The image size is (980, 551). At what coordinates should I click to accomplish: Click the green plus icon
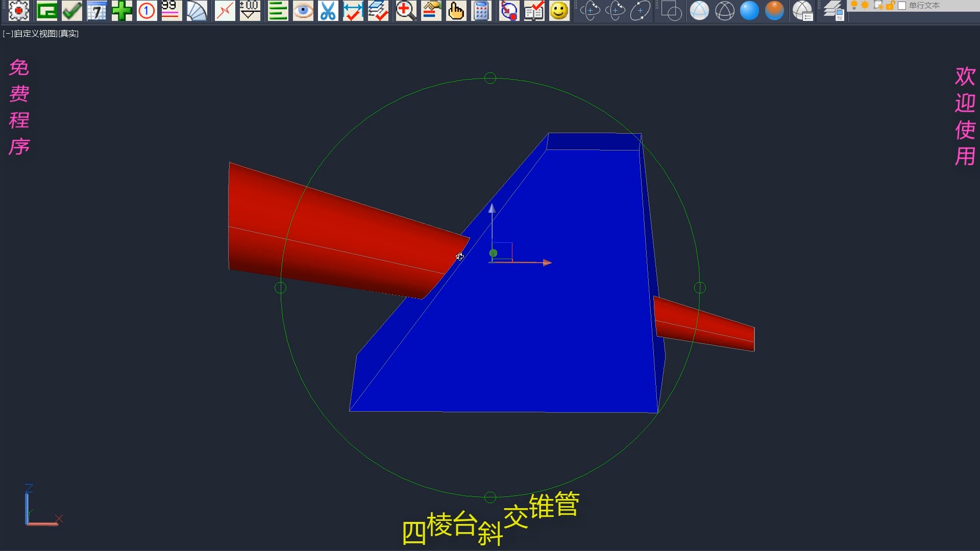[121, 10]
